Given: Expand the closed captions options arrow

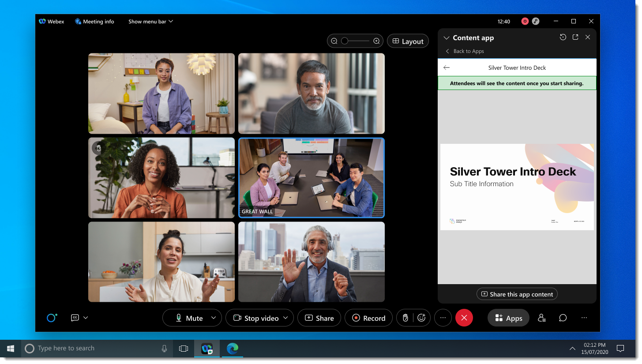Looking at the screenshot, I should pos(86,318).
